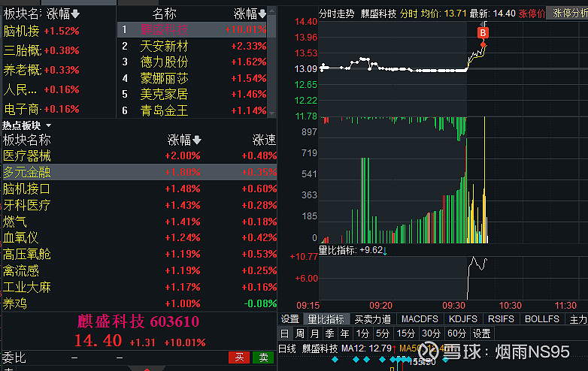The height and width of the screenshot is (371, 588).
Task: Switch to the MACDFS indicator tab
Action: click(x=420, y=319)
